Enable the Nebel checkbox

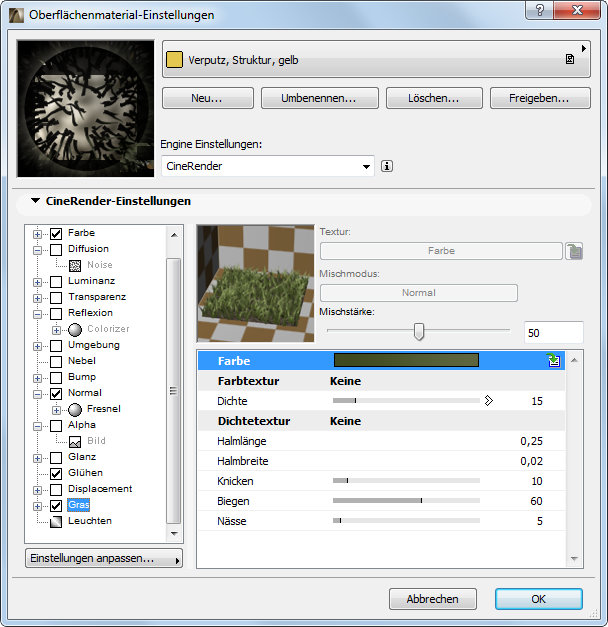click(56, 361)
